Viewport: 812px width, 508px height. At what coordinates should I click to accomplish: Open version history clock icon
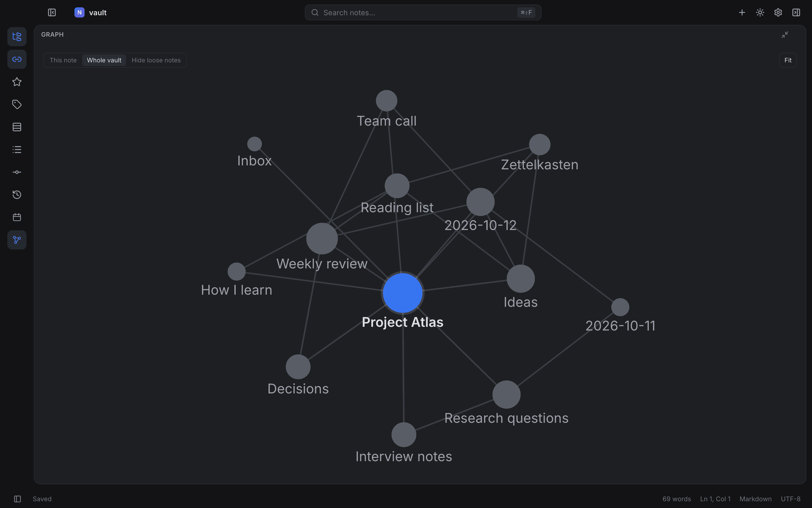tap(17, 194)
